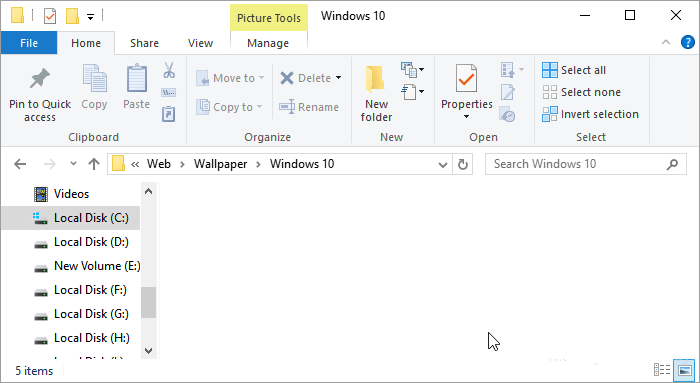Expand the Properties dropdown arrow
Image resolution: width=700 pixels, height=383 pixels.
click(467, 117)
